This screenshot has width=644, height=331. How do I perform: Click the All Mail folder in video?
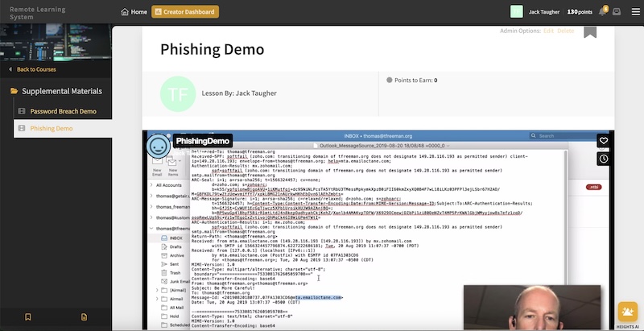click(x=176, y=308)
